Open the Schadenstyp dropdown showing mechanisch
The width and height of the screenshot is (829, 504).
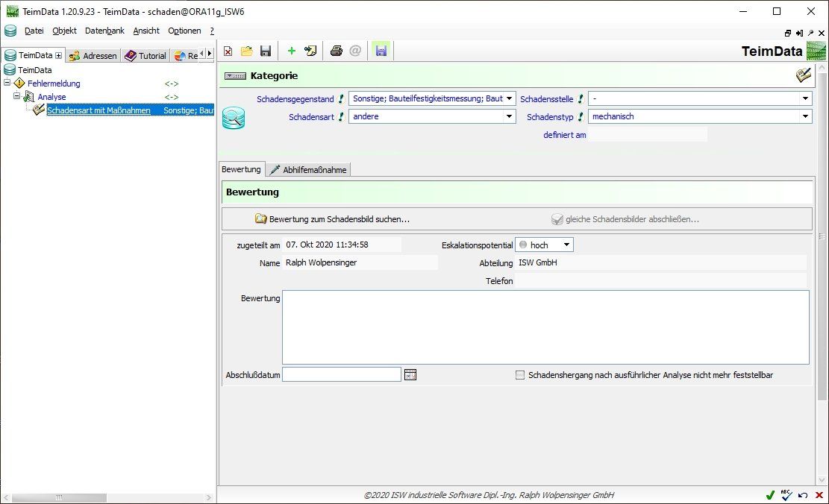[x=804, y=116]
